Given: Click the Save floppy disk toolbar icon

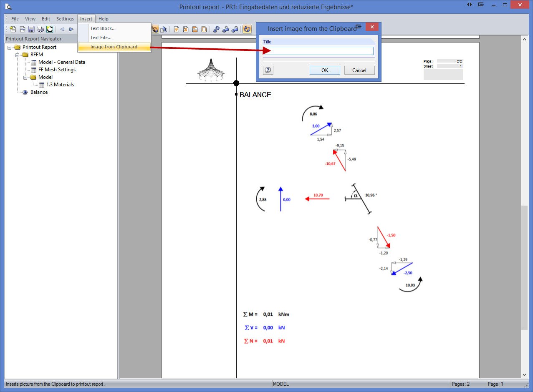Looking at the screenshot, I should tap(31, 29).
